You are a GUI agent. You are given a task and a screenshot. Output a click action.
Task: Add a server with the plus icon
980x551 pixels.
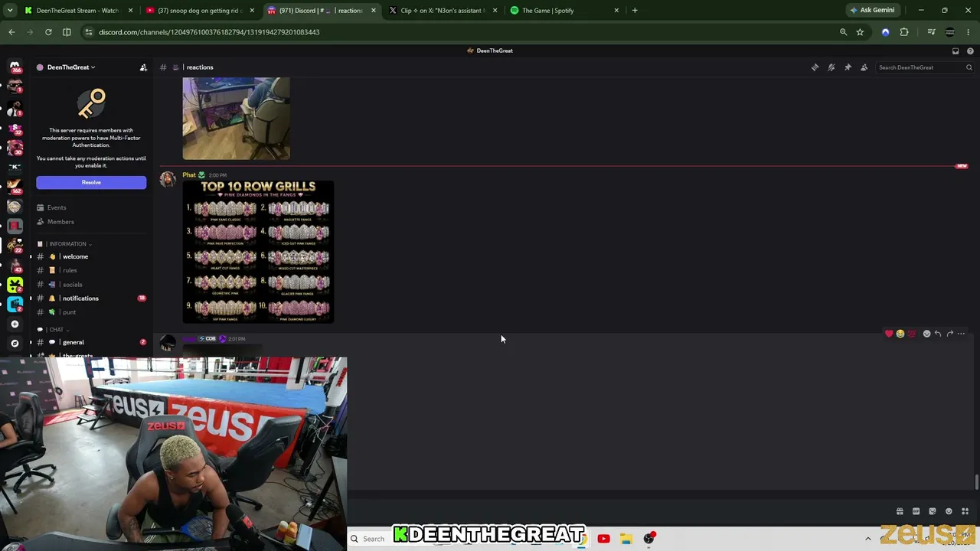(x=15, y=324)
